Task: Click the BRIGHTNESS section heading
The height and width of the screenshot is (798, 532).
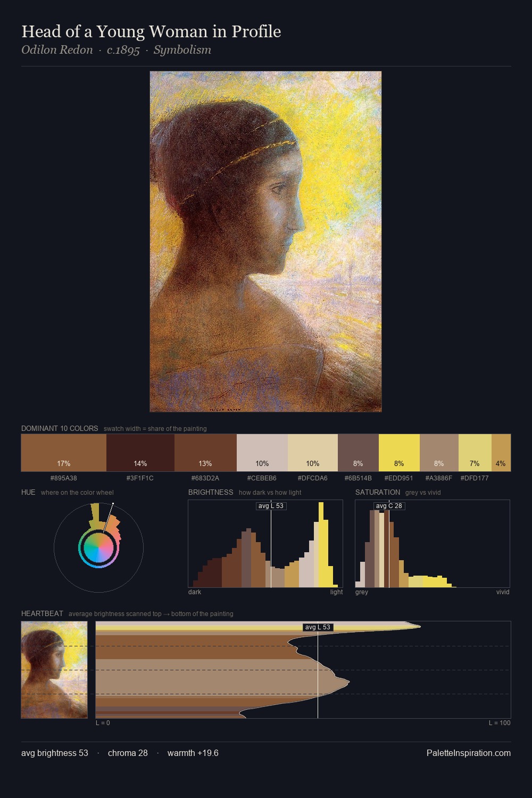Action: click(211, 492)
